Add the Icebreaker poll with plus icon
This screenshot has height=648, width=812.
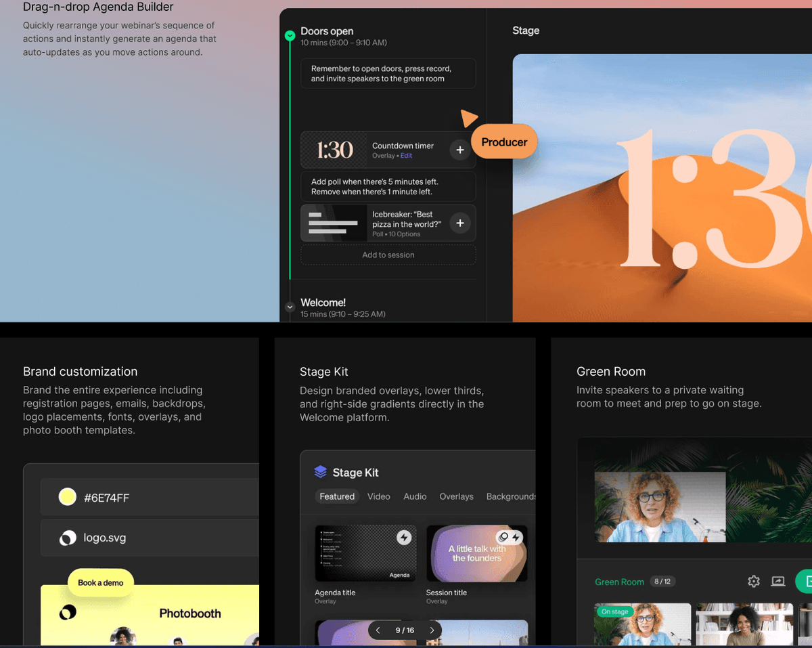click(x=459, y=223)
